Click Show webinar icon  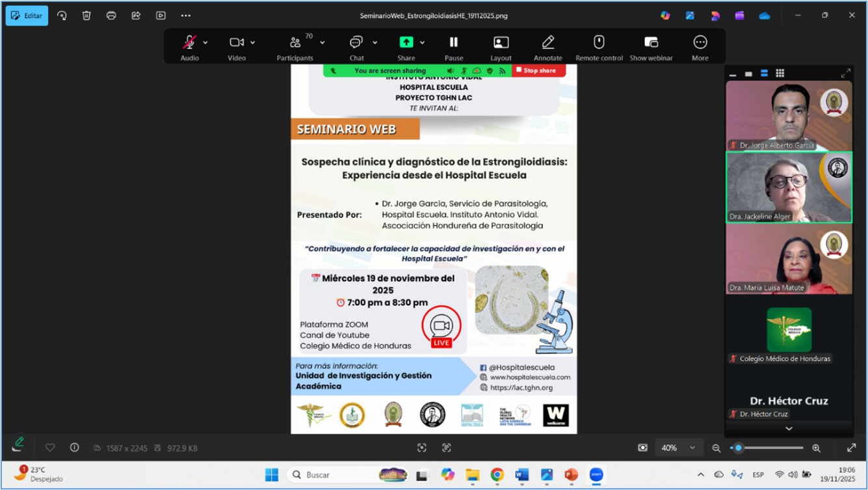[651, 43]
